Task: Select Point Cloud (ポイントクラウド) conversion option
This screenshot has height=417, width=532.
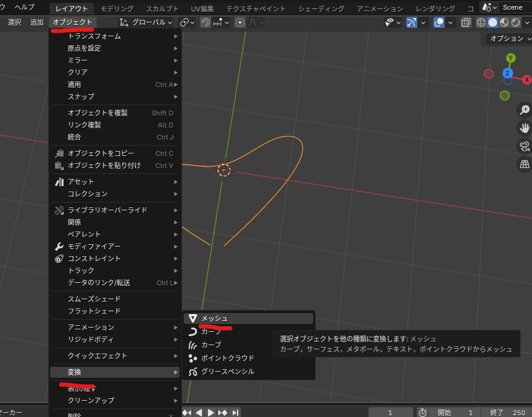Action: click(x=227, y=358)
